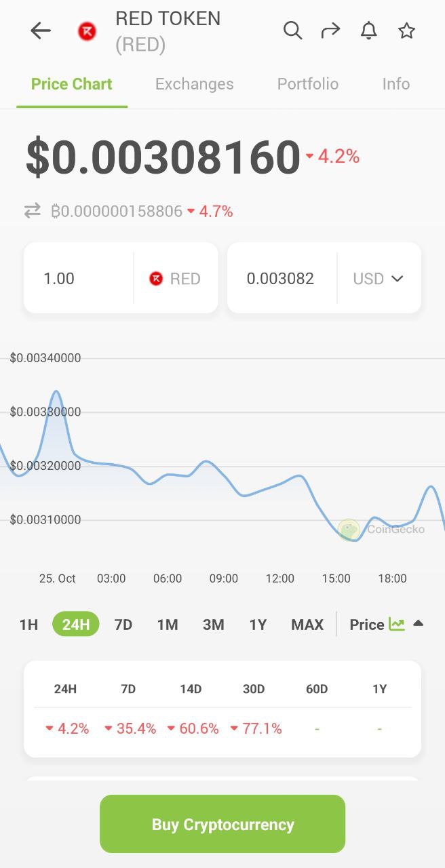Viewport: 445px width, 868px height.
Task: Select the 3M chart range
Action: 214,625
